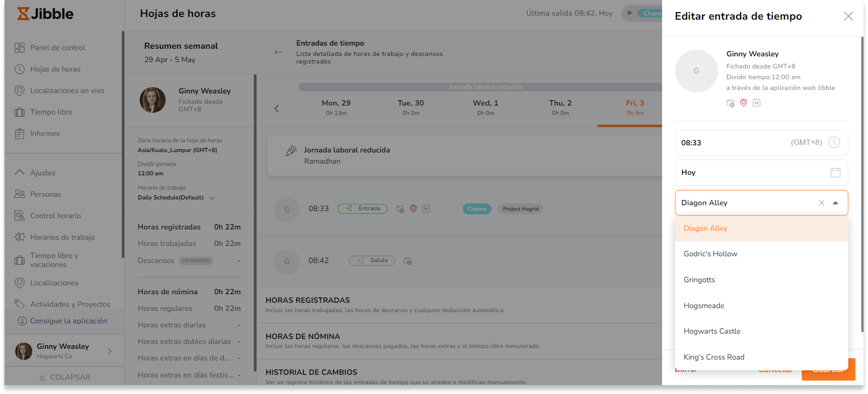
Task: Click manual M icon on 08:33 entry row
Action: (x=426, y=209)
